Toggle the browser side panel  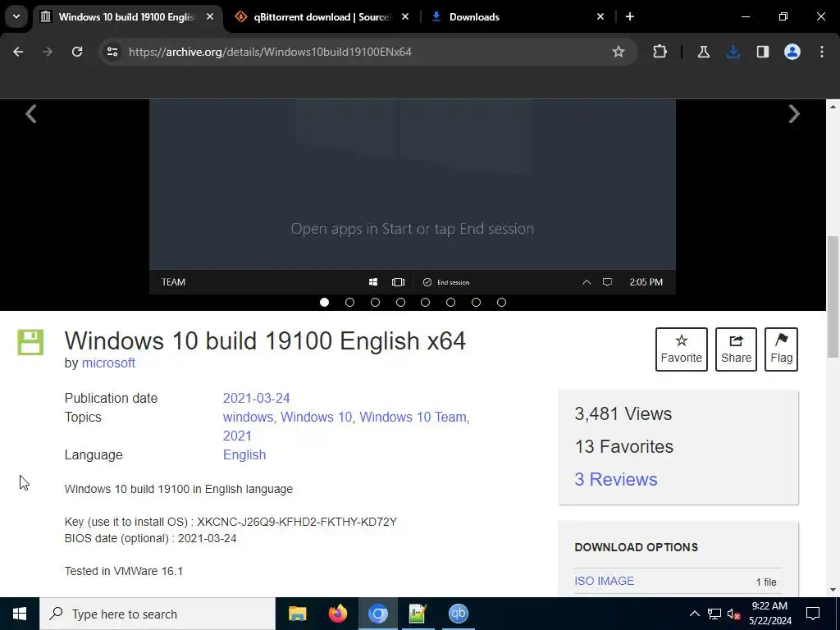tap(763, 52)
